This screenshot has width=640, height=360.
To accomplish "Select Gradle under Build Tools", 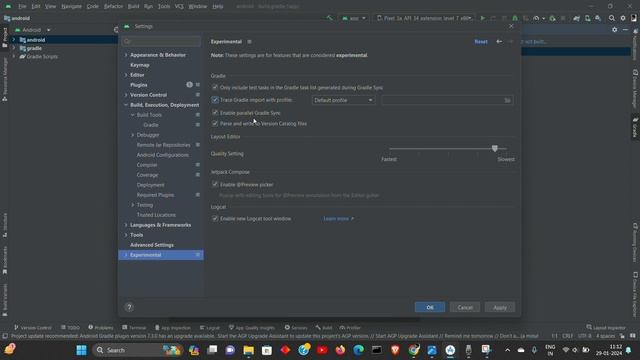I will pyautogui.click(x=151, y=125).
